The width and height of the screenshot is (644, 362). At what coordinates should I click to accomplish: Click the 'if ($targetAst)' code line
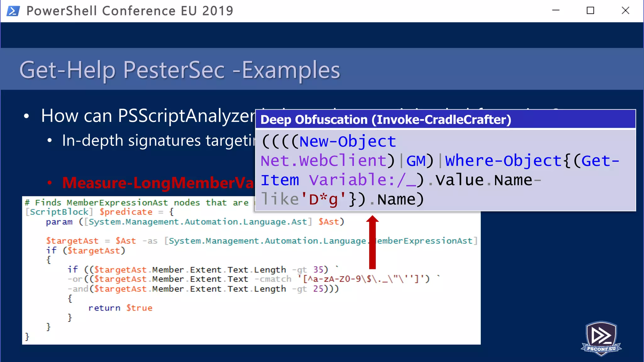click(x=86, y=250)
